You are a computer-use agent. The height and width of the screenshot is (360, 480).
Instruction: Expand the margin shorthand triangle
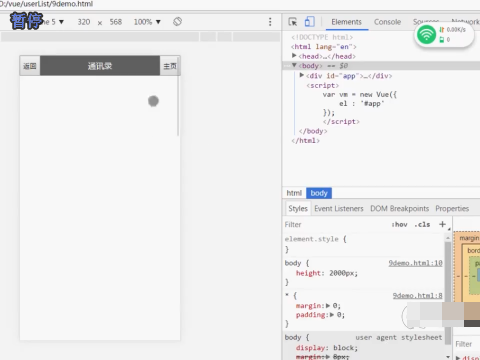(x=328, y=306)
